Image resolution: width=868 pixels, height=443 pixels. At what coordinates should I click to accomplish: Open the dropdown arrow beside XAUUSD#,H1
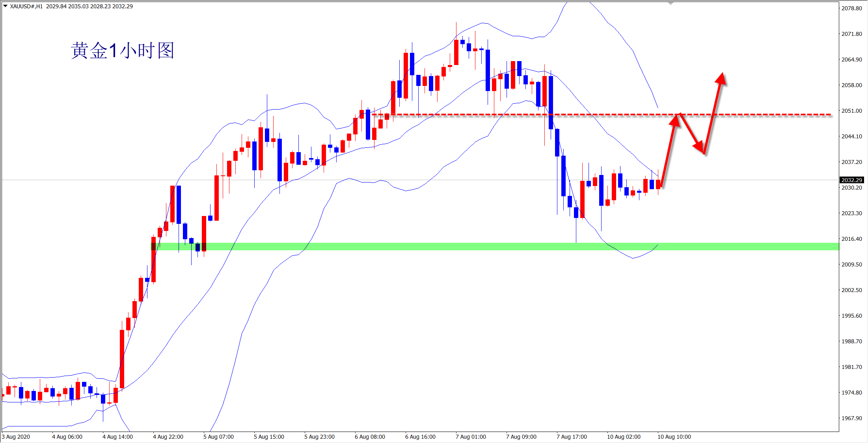point(5,6)
